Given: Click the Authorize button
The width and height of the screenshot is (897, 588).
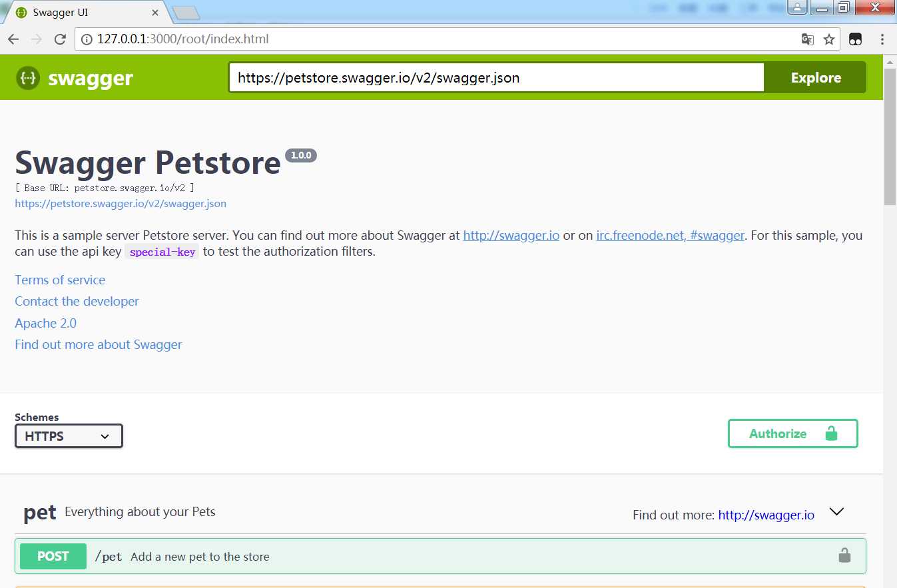Looking at the screenshot, I should point(792,434).
